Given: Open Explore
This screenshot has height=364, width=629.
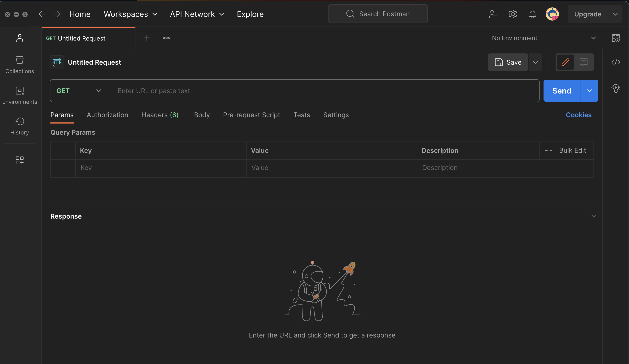Looking at the screenshot, I should point(250,14).
